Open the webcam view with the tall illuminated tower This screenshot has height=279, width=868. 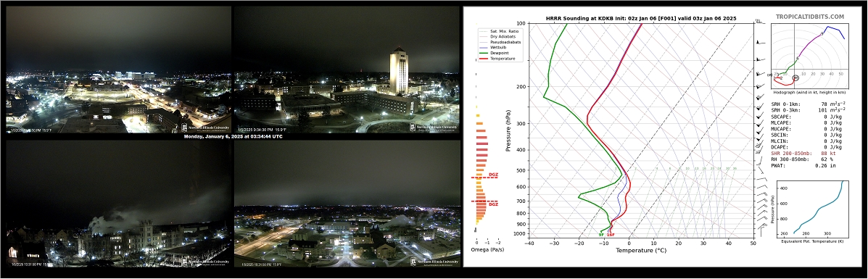click(347, 70)
